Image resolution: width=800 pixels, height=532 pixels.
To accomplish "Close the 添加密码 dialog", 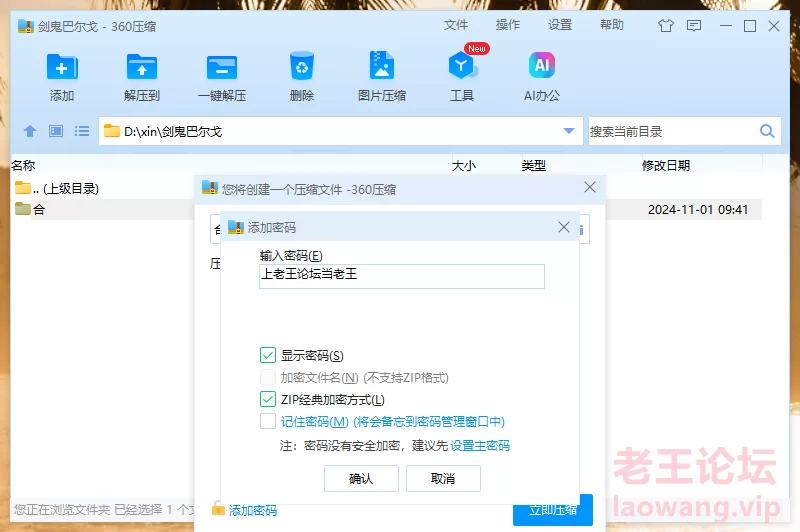I will [564, 228].
